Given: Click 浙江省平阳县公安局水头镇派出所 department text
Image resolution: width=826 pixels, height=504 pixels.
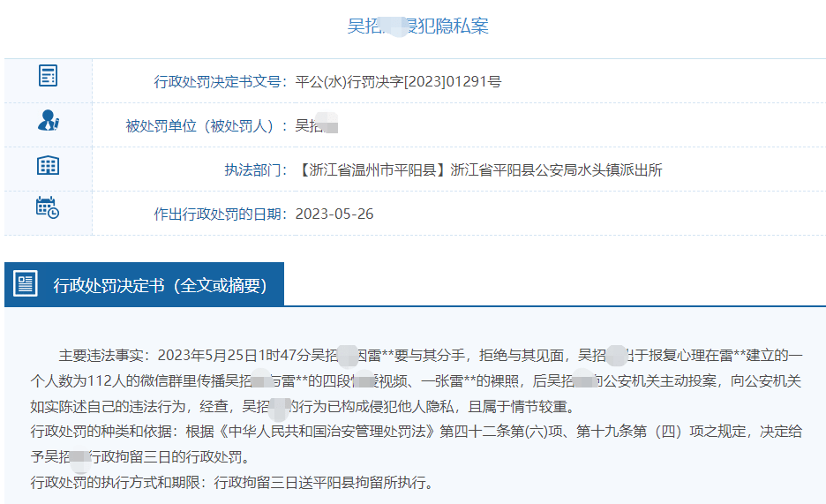Looking at the screenshot, I should click(x=556, y=170).
